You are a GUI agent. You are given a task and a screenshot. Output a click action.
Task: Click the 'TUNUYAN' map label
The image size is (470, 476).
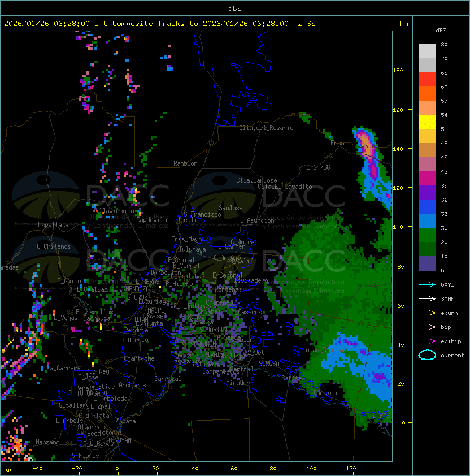coord(120,440)
